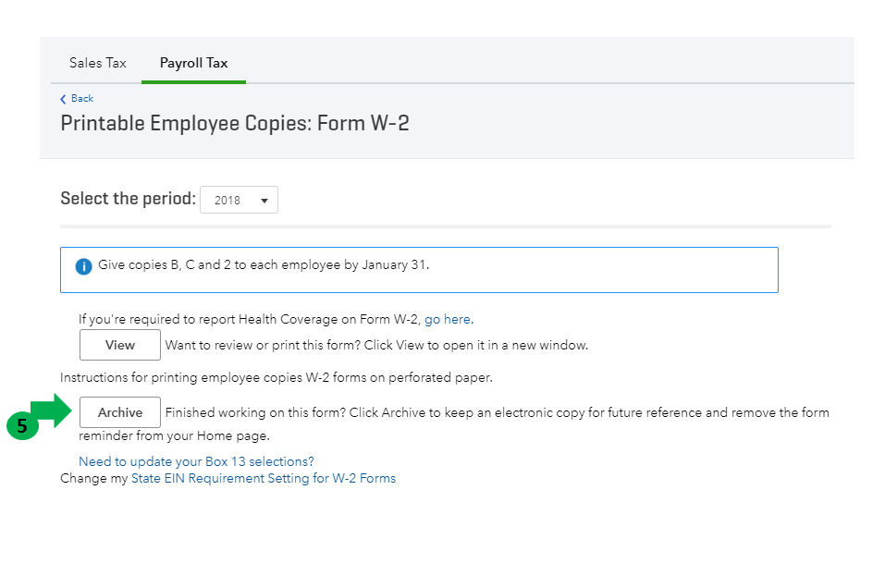This screenshot has width=885, height=588.
Task: Switch to the Sales Tax tab
Action: (97, 63)
